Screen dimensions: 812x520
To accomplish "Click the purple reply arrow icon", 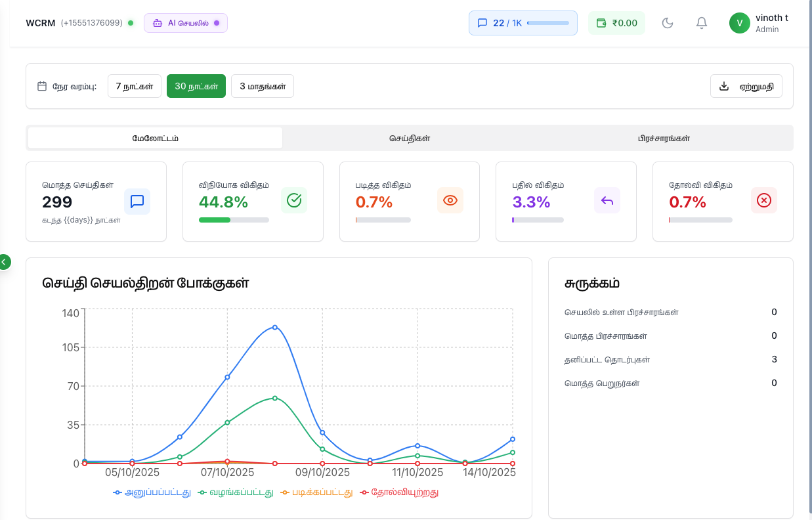I will 607,200.
